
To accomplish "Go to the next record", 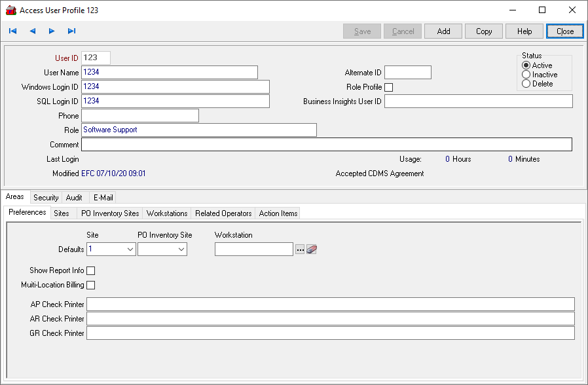I will tap(52, 31).
